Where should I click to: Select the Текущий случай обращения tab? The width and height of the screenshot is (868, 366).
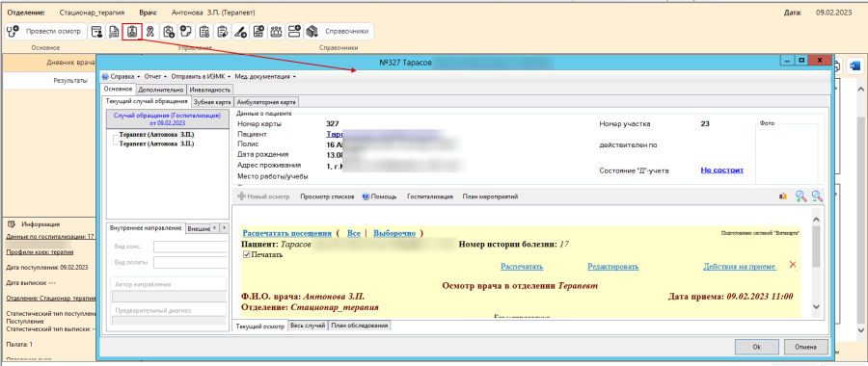pos(147,101)
